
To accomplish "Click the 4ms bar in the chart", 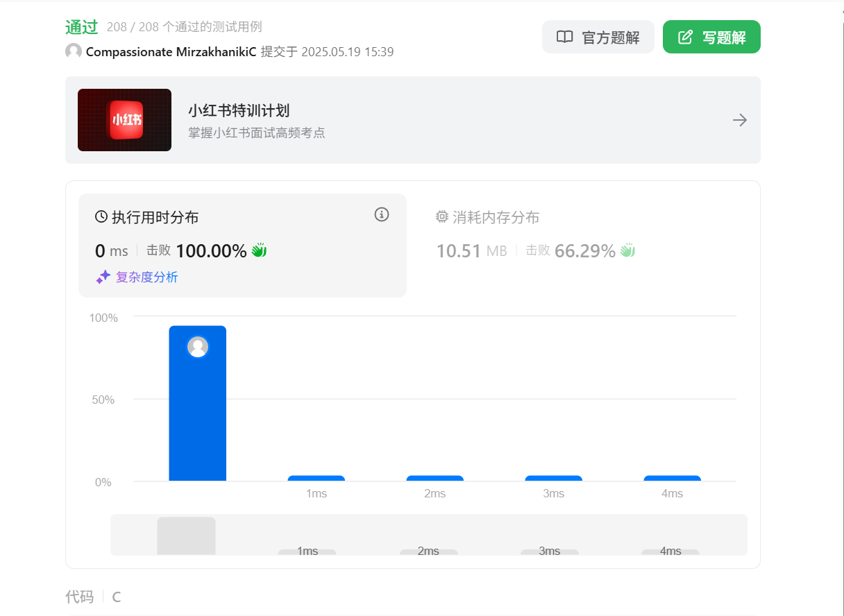I will [x=673, y=478].
